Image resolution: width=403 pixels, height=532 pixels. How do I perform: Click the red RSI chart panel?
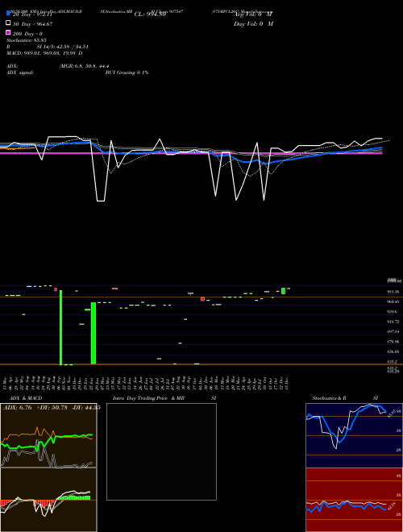[x=354, y=500]
